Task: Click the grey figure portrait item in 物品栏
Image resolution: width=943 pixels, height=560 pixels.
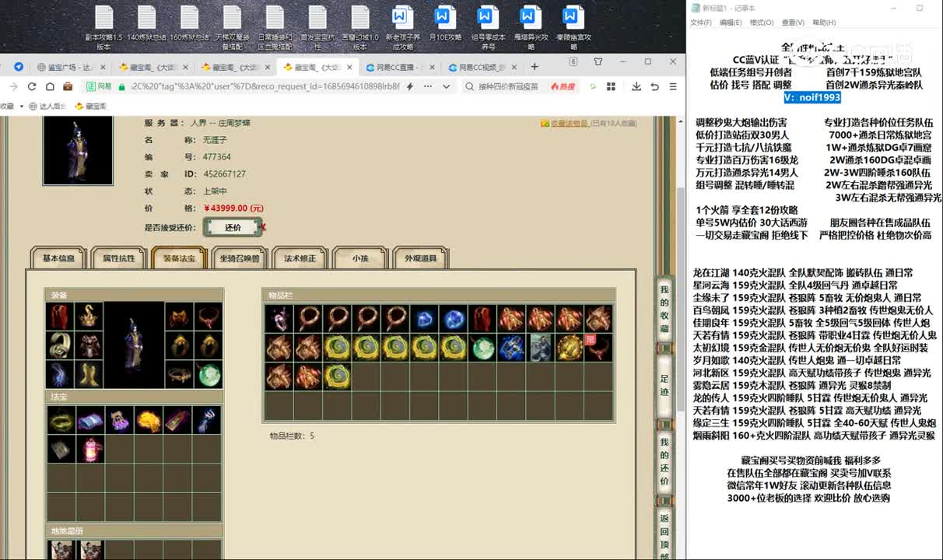Action: pos(540,347)
